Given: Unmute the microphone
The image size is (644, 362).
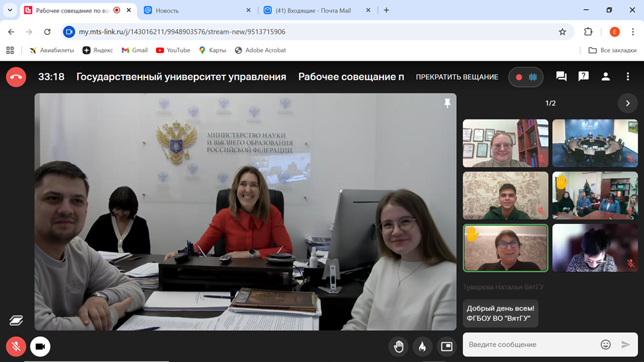Looking at the screenshot, I should (16, 346).
